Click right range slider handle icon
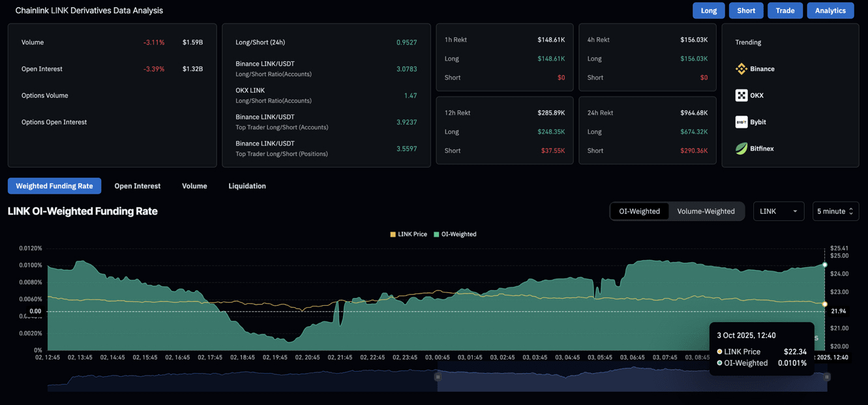Viewport: 868px width, 405px height. click(827, 377)
